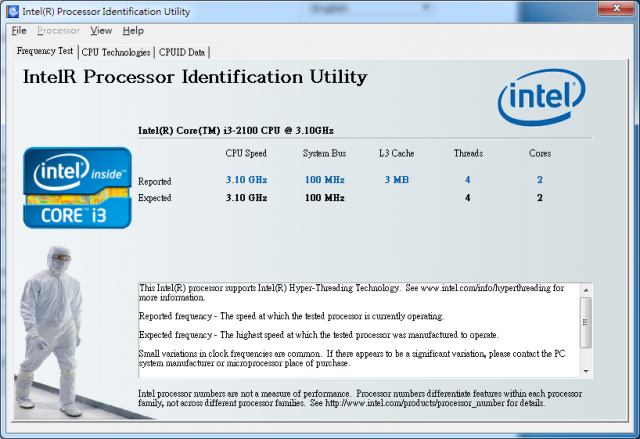Click the IntelR Processor Identification Utility heading
Screen dimensions: 640x439
click(195, 77)
